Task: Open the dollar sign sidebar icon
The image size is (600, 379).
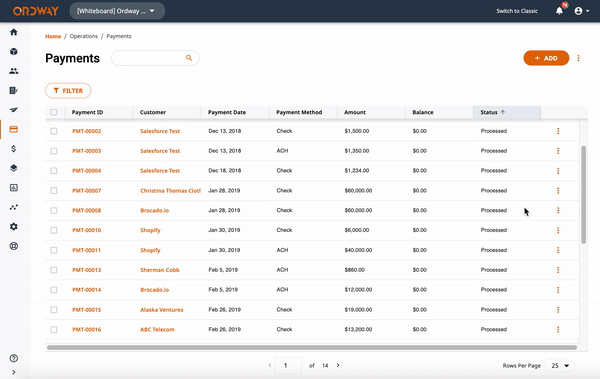Action: 14,149
